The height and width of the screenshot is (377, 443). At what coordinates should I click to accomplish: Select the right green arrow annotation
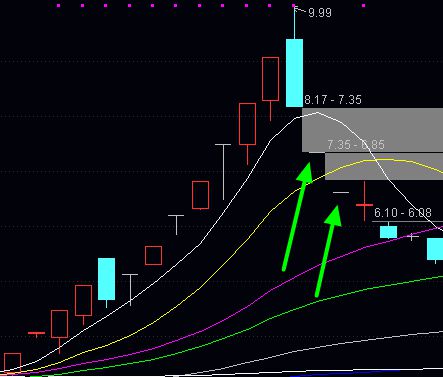coord(328,251)
